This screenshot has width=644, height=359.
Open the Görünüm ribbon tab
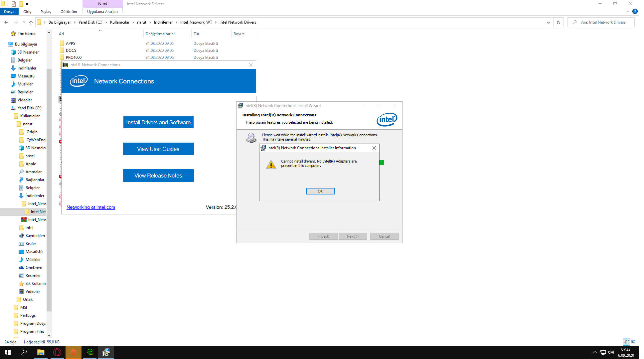coord(69,12)
